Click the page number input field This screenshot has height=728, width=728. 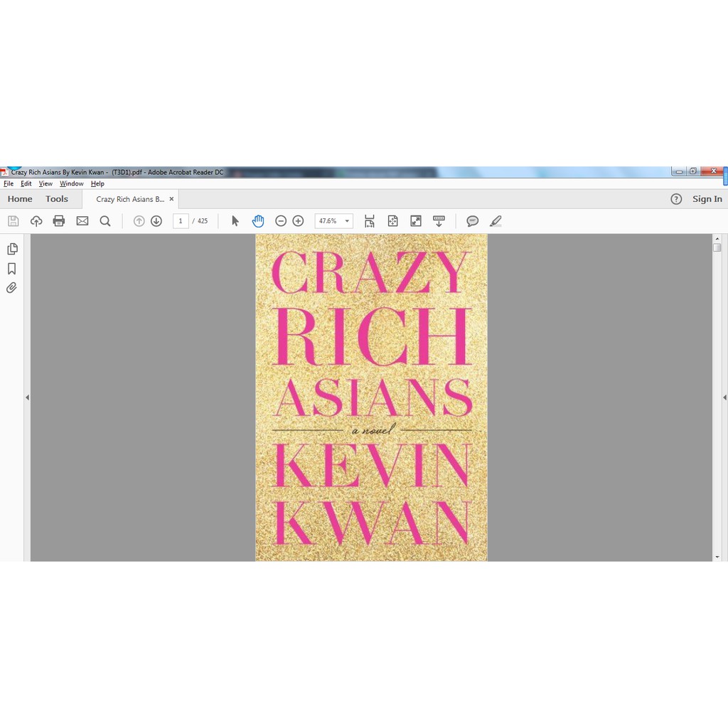181,221
